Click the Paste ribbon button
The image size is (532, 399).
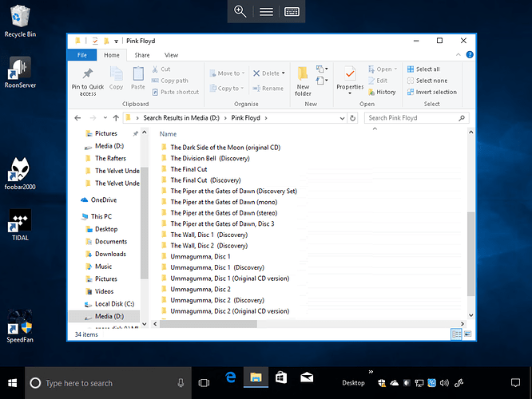[138, 78]
